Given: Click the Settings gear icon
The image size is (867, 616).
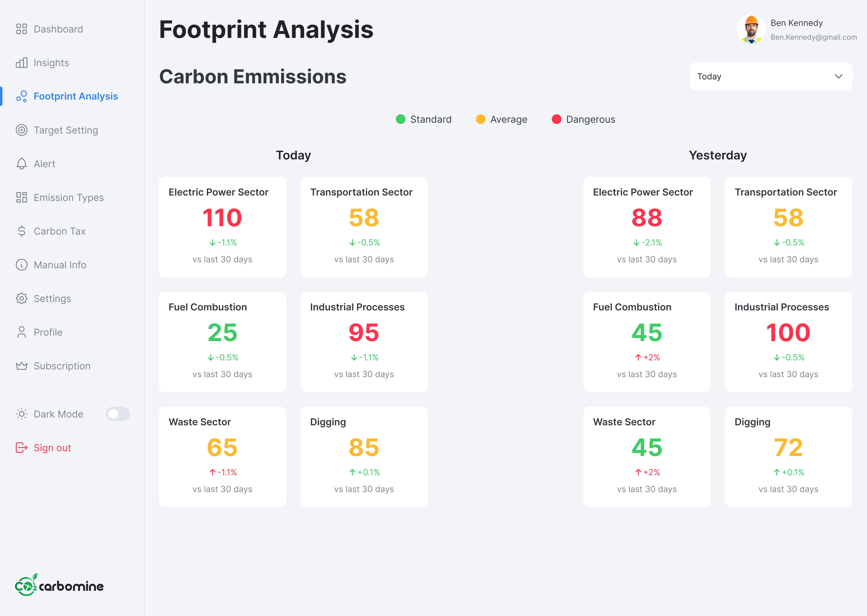Looking at the screenshot, I should coord(22,299).
